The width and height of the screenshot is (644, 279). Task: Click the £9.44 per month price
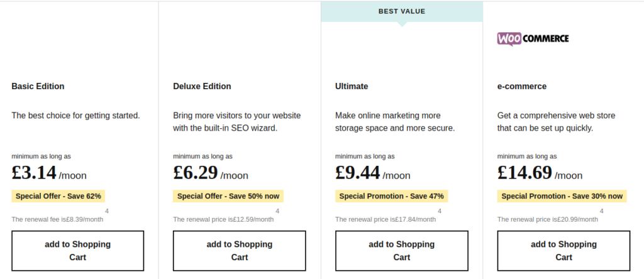pos(372,173)
